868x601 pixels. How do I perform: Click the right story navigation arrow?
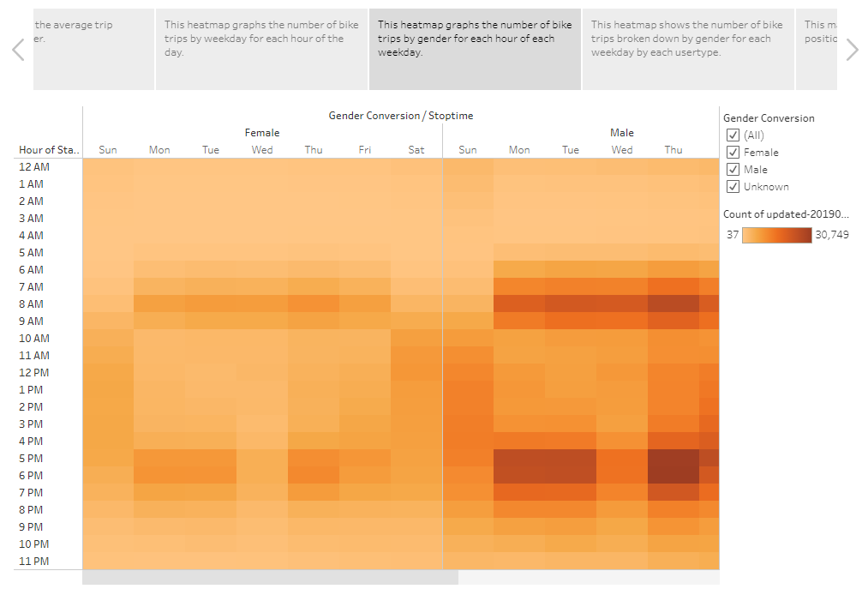tap(852, 50)
